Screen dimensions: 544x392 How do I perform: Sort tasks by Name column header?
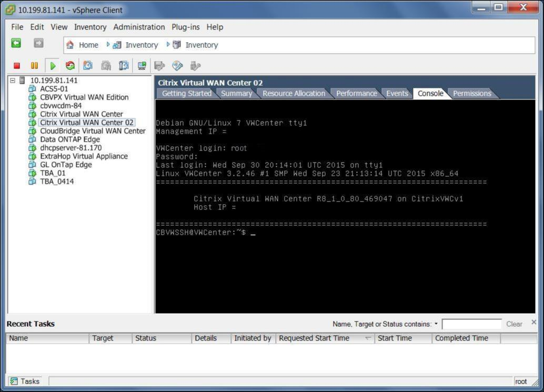point(47,338)
